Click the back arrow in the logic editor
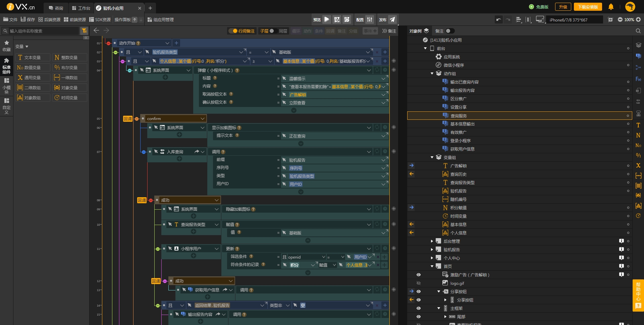 [96, 31]
